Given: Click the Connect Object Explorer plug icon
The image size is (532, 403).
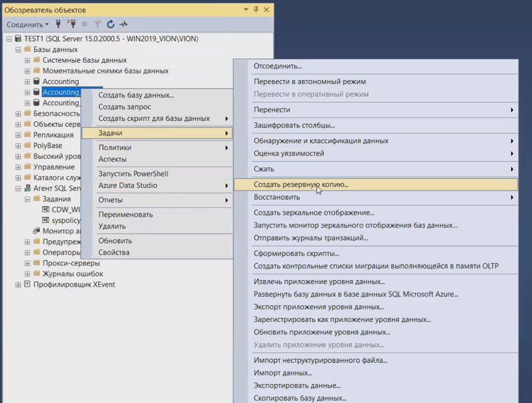Looking at the screenshot, I should point(59,24).
